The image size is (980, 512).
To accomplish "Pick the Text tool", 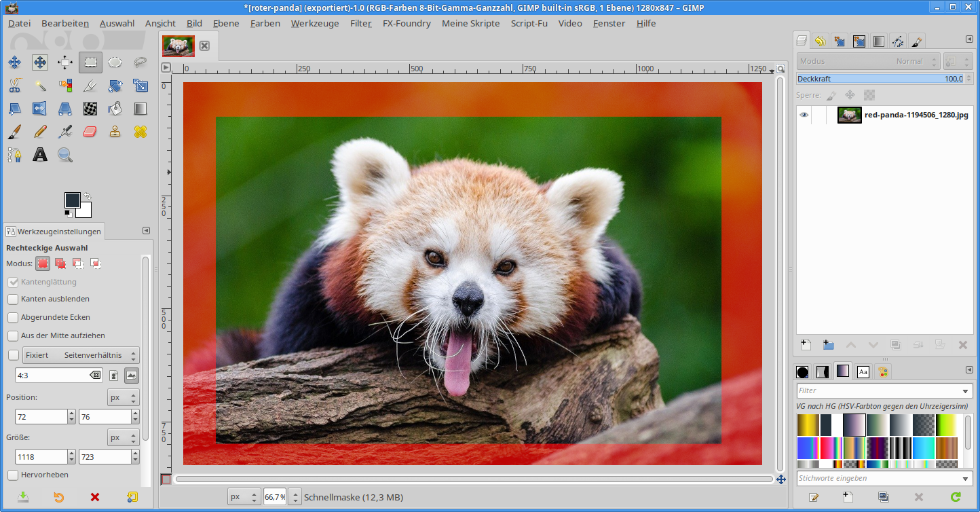I will coord(40,155).
